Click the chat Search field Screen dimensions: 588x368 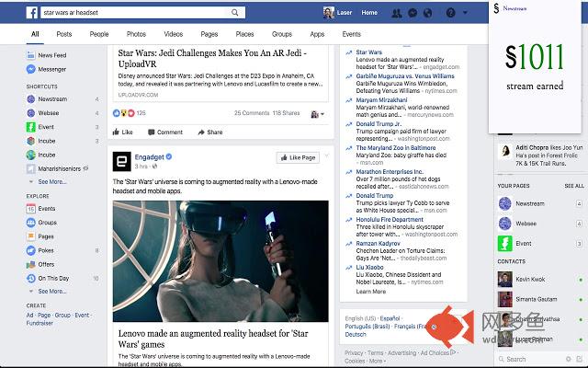click(531, 359)
